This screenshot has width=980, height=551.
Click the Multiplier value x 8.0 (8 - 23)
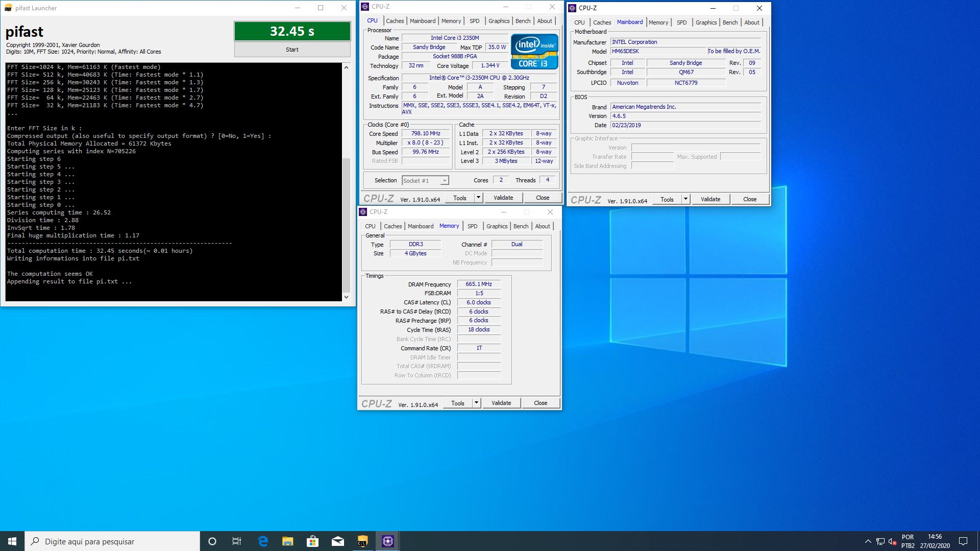[x=426, y=142]
